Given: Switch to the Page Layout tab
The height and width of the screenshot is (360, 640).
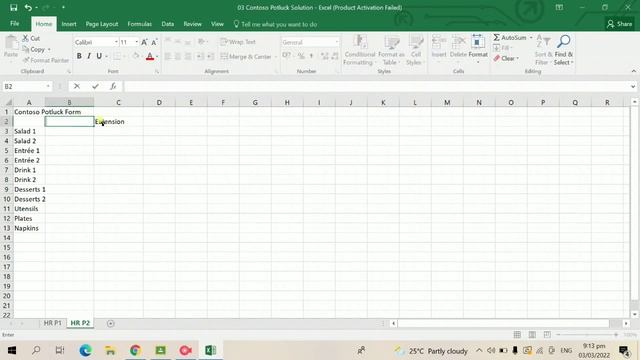Looking at the screenshot, I should 102,24.
